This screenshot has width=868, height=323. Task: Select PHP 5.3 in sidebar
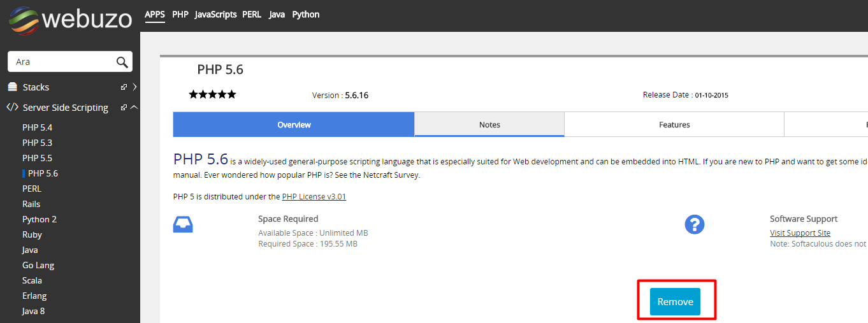point(38,143)
